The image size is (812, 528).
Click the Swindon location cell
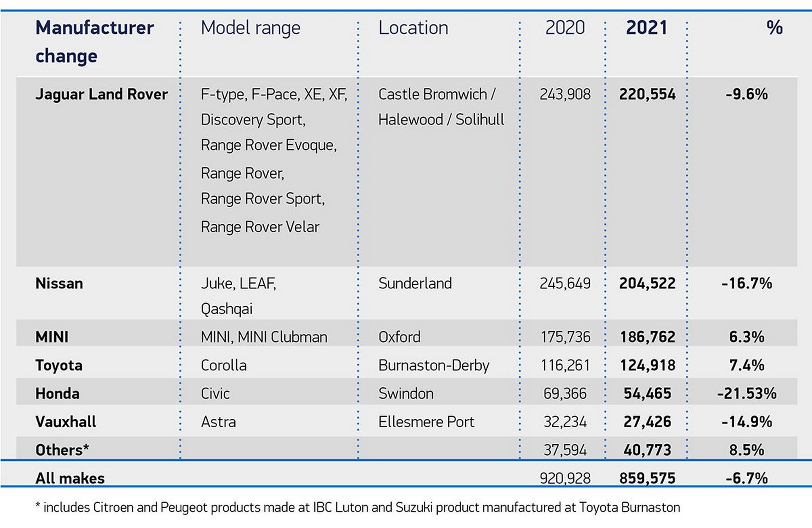(406, 393)
